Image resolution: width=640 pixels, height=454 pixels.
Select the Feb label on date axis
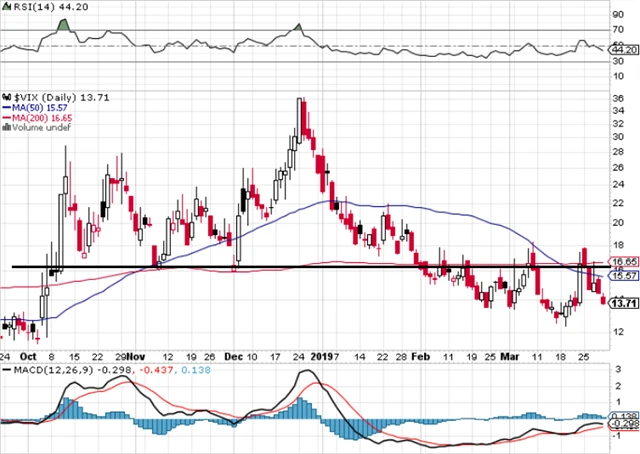[421, 355]
